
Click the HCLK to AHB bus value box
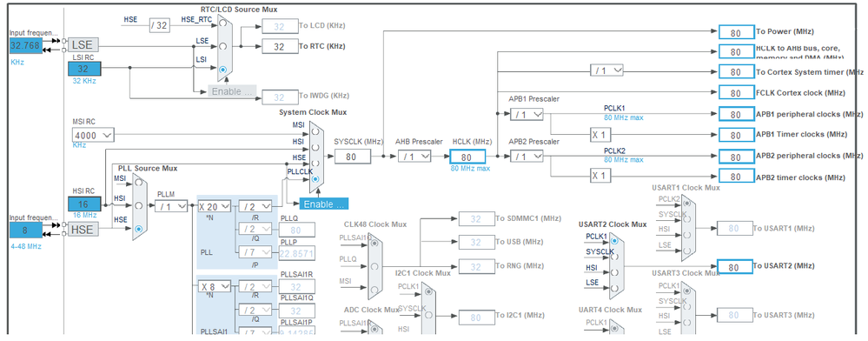point(737,52)
